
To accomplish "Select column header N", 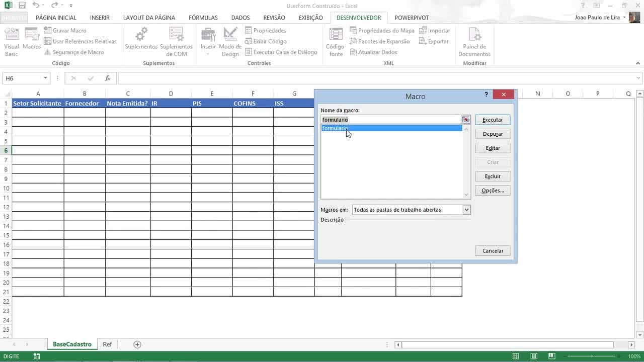I will click(538, 94).
